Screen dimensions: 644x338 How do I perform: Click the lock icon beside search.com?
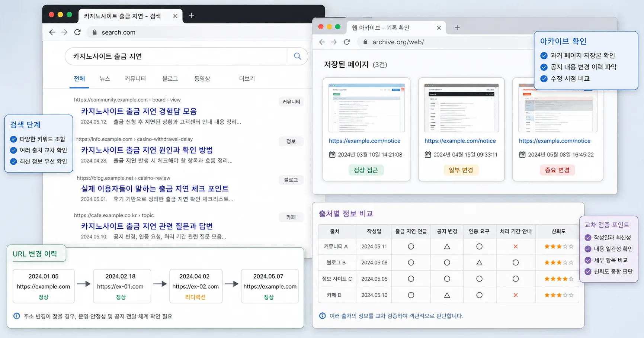[94, 32]
